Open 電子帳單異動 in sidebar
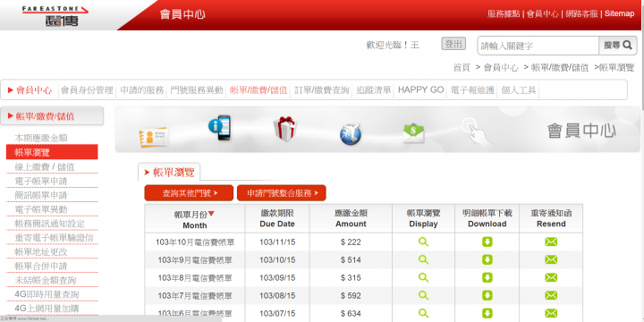The width and height of the screenshot is (644, 322). tap(41, 209)
